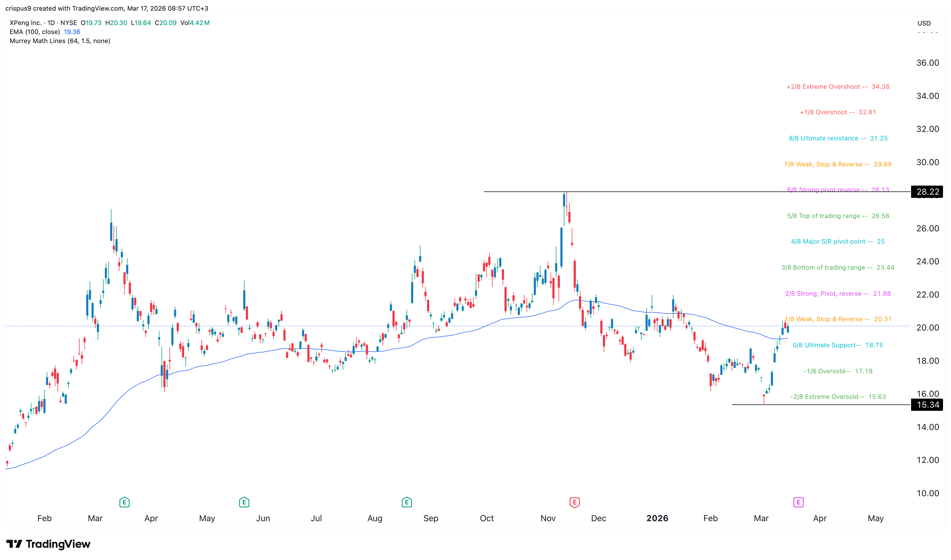Click the +2/8 Extreme Overshoot 34.38 label
This screenshot has height=560, width=951.
837,87
